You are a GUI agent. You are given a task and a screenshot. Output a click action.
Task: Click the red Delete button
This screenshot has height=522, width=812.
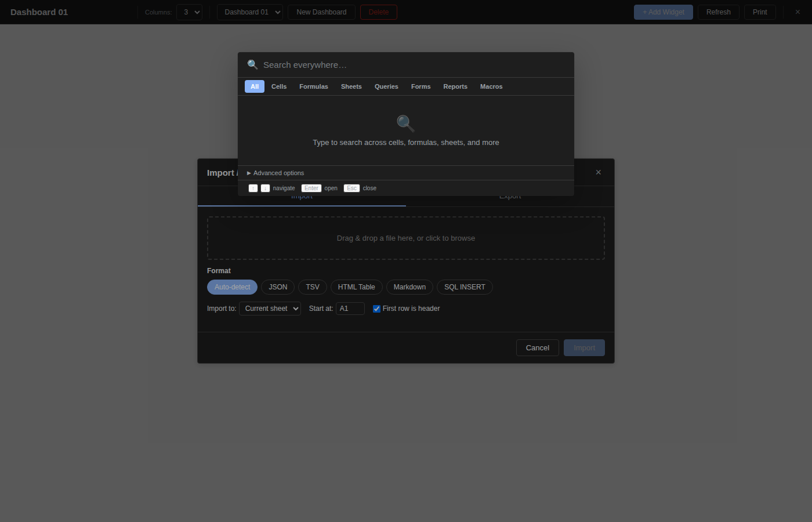[x=379, y=12]
